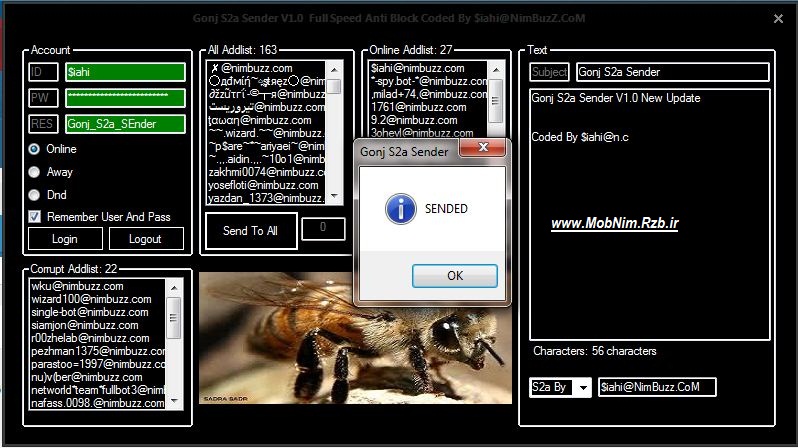The height and width of the screenshot is (448, 798).
Task: Click the Login button
Action: pyautogui.click(x=65, y=239)
